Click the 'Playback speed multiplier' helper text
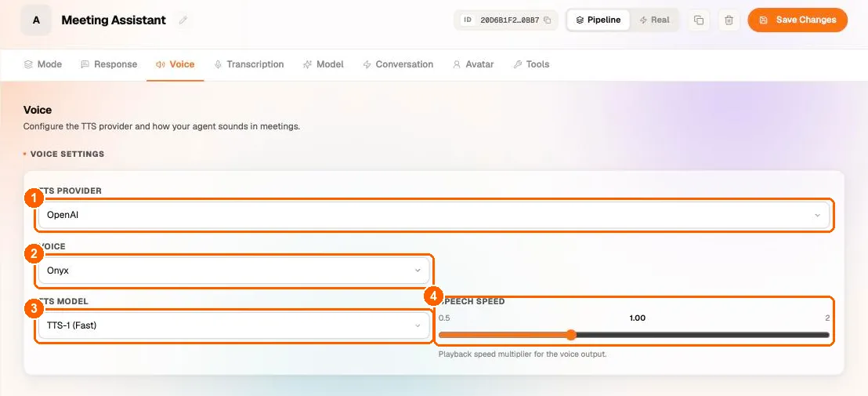The width and height of the screenshot is (868, 396). 523,354
